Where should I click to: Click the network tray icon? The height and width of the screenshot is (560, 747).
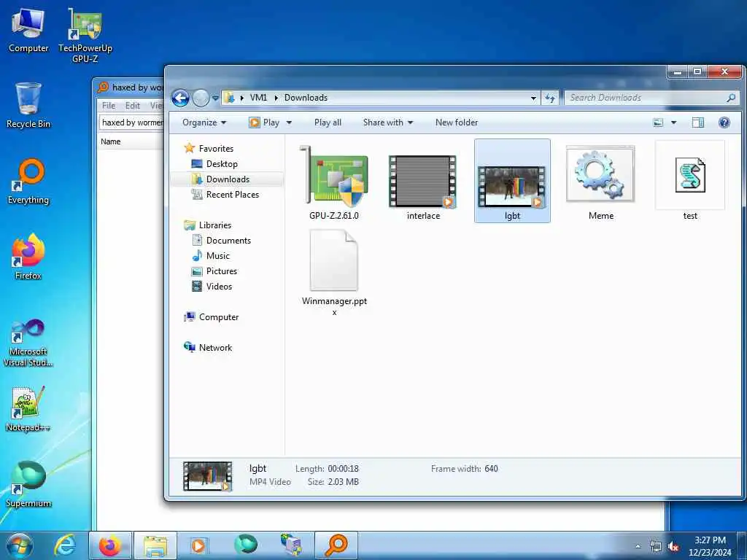[x=656, y=546]
